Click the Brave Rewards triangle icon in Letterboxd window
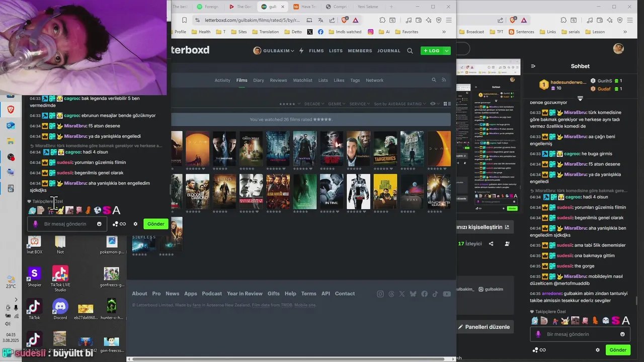Viewport: 644px width, 362px height. point(356,20)
